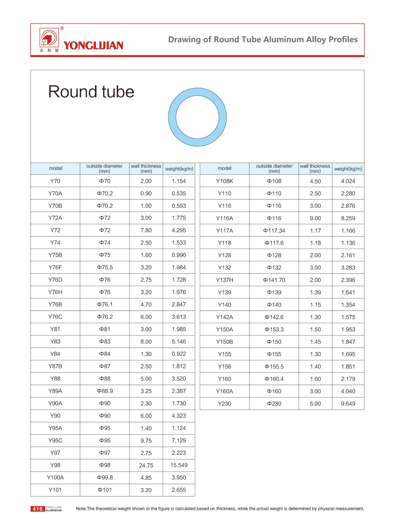Select the Y230 model cell

click(224, 404)
